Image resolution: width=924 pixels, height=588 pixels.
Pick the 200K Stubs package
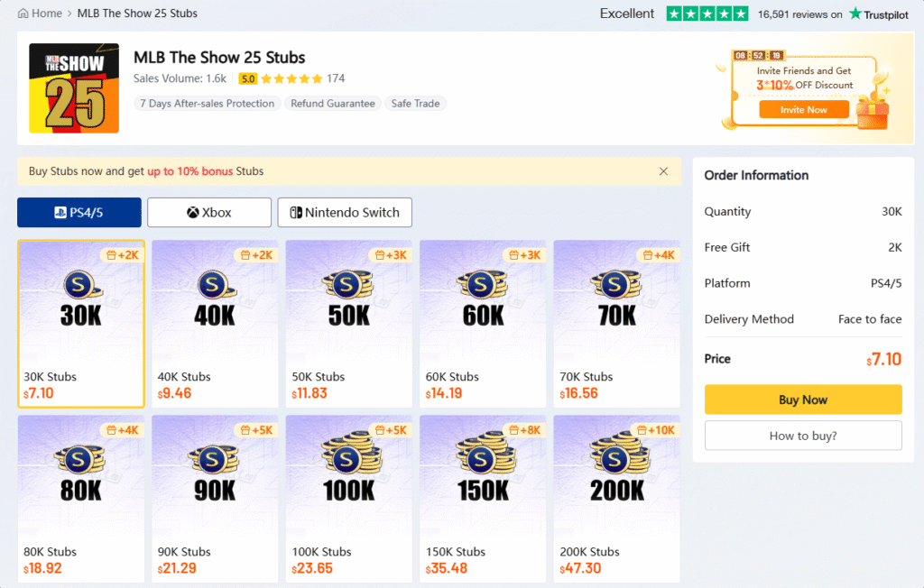pyautogui.click(x=617, y=499)
